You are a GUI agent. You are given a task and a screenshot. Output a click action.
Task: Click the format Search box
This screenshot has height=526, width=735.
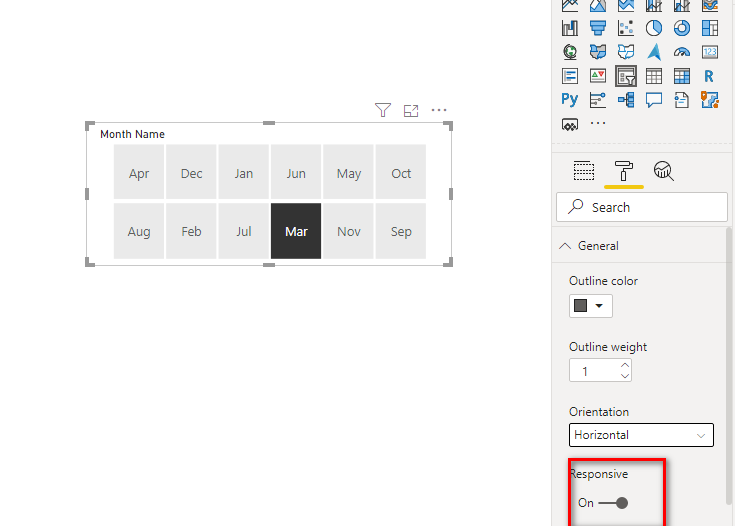tap(642, 207)
